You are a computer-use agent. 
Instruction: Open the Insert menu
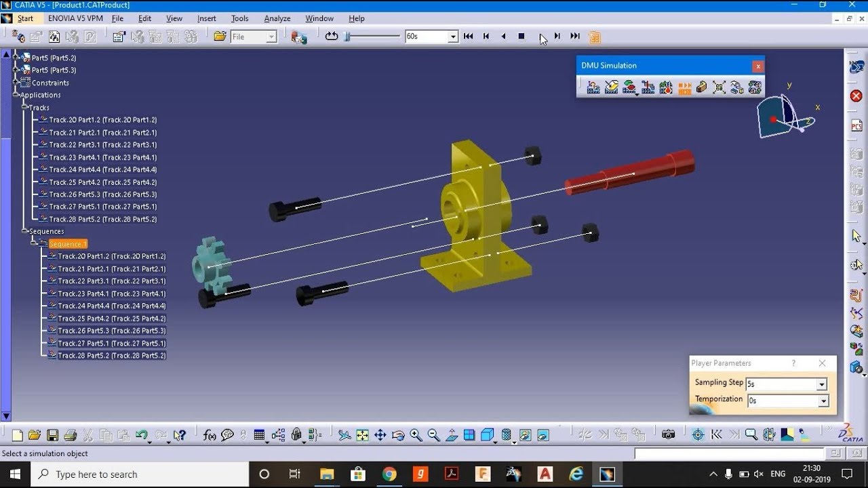coord(207,18)
